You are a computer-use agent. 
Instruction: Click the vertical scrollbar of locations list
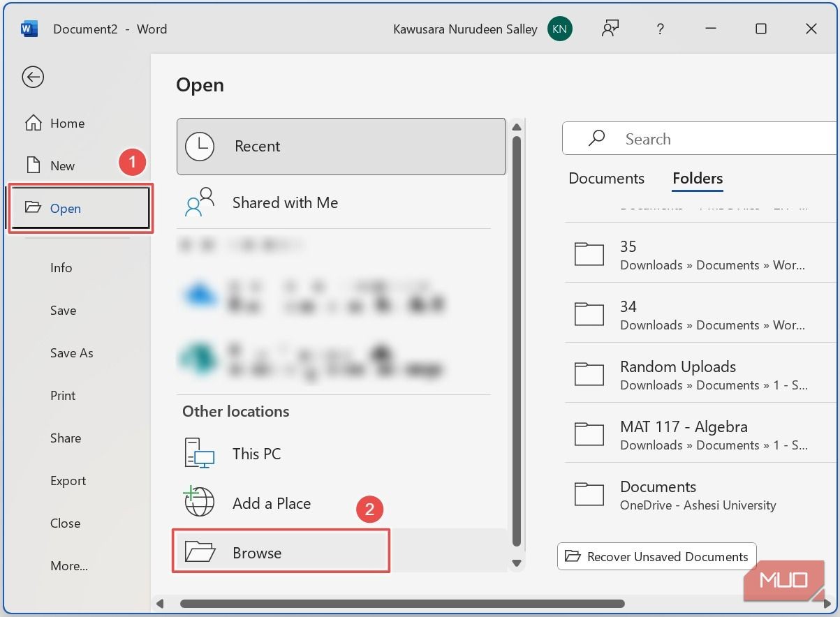517,341
